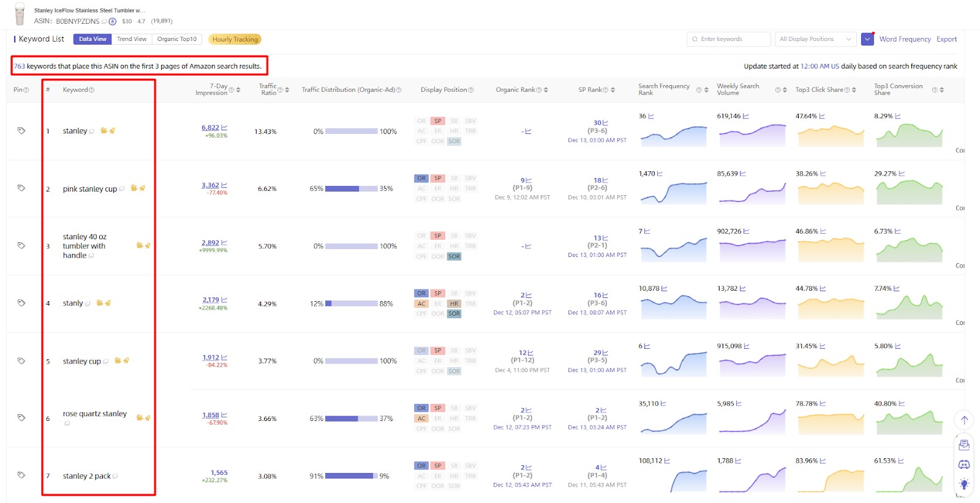Click the help icon next to Pin header
The height and width of the screenshot is (503, 980).
click(x=26, y=90)
